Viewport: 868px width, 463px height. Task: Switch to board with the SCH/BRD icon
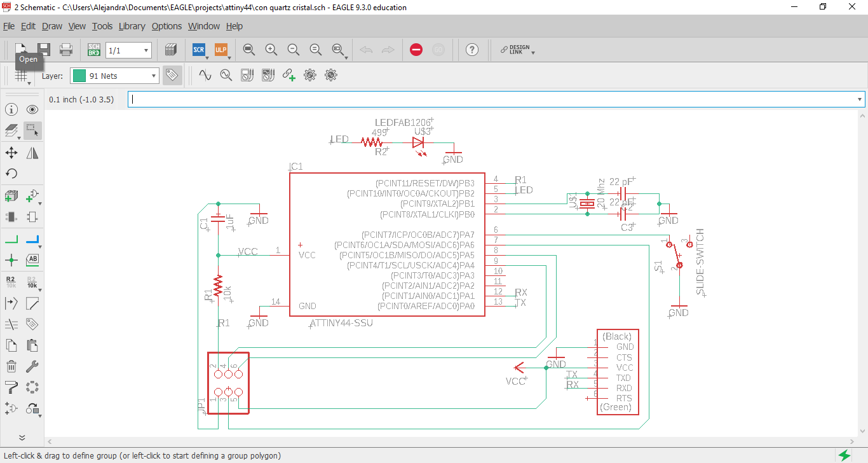pyautogui.click(x=93, y=49)
